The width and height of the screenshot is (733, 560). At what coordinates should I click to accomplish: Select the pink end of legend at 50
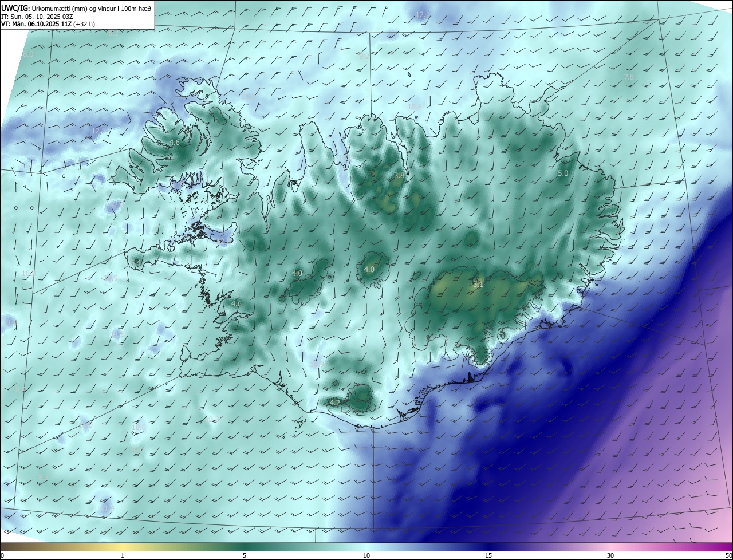coord(727,547)
